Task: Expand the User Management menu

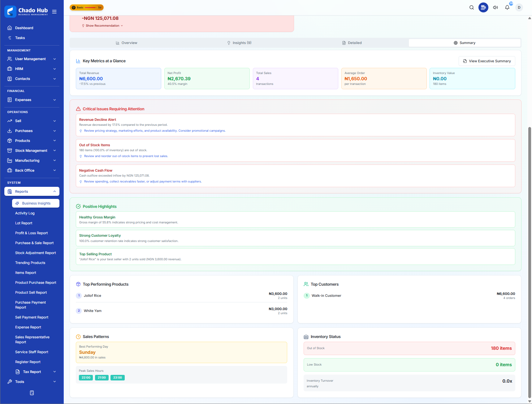Action: point(32,59)
